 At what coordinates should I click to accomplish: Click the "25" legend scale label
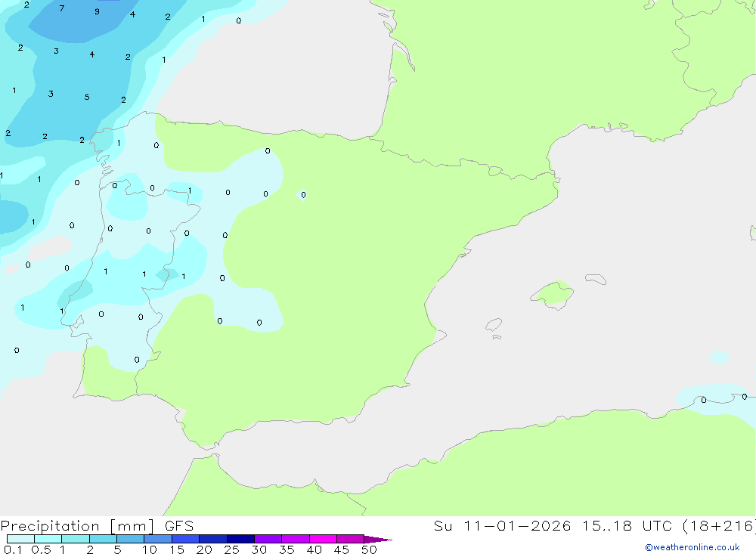[232, 549]
